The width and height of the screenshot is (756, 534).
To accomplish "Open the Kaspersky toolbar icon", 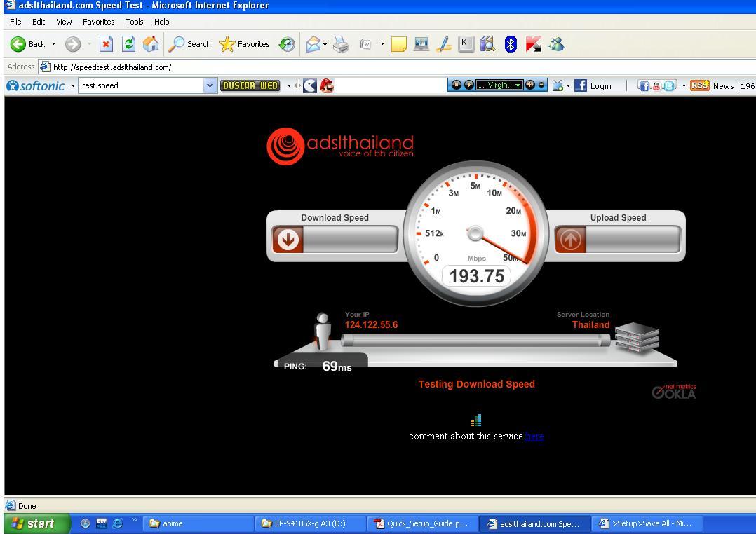I will [x=533, y=44].
